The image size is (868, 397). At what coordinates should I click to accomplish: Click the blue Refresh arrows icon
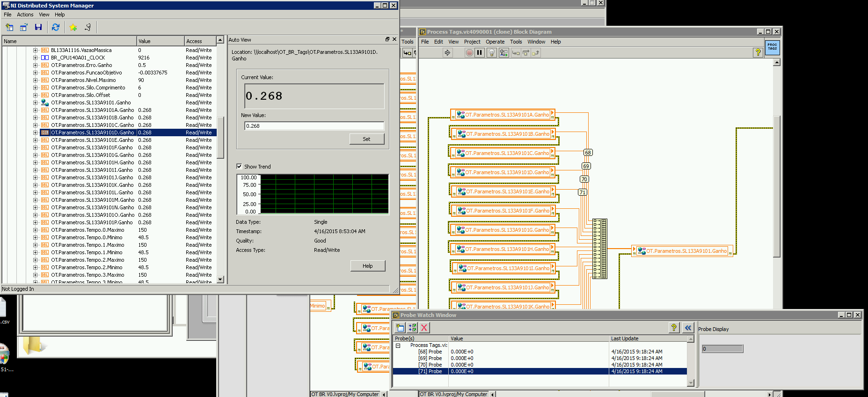[56, 27]
